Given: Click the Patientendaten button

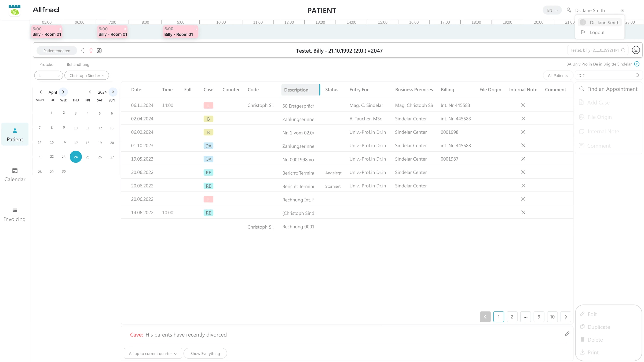Looking at the screenshot, I should point(57,50).
